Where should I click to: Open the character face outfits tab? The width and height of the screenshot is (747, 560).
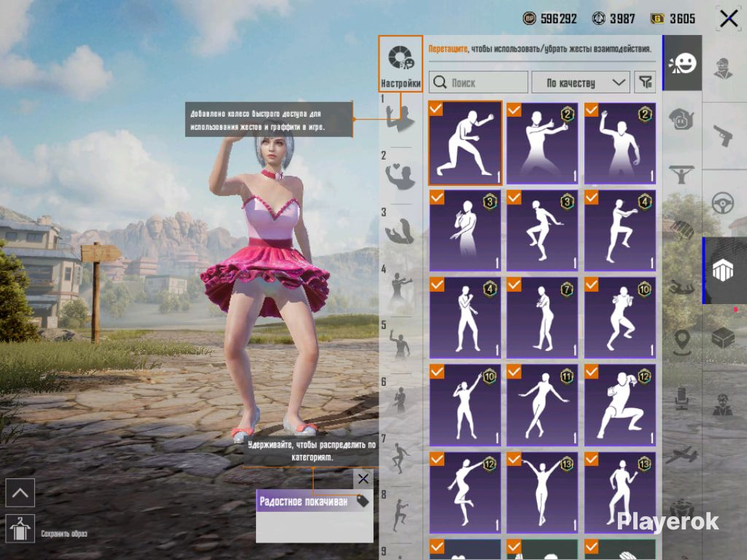click(x=723, y=69)
